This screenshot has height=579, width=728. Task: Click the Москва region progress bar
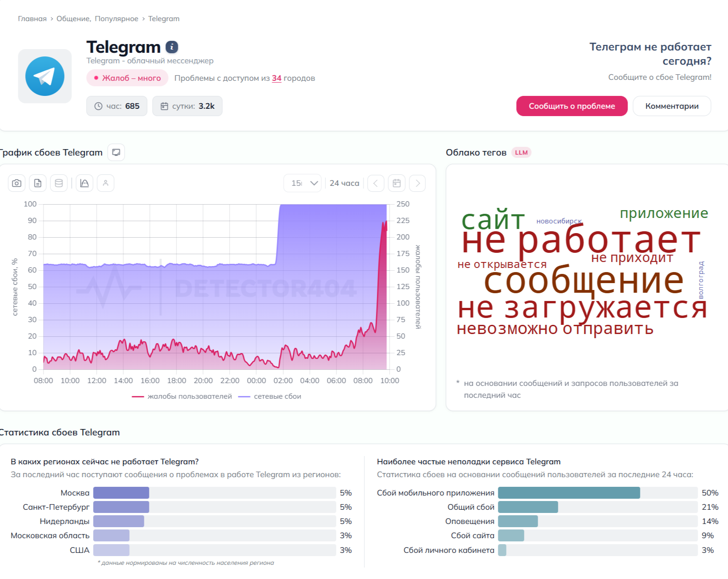tap(215, 493)
